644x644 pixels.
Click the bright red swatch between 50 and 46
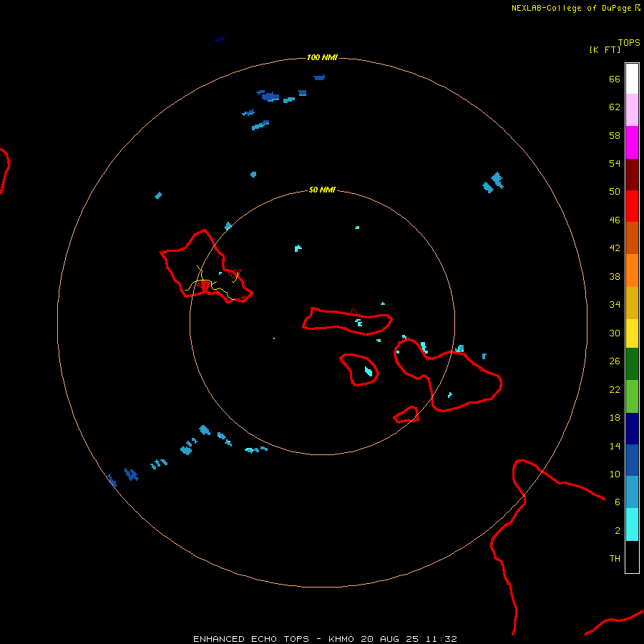tap(632, 206)
